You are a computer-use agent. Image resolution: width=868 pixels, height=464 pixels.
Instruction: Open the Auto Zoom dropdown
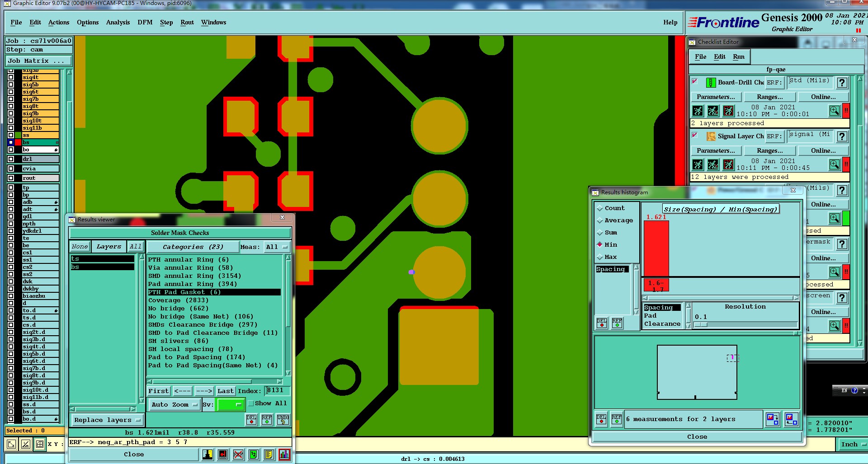coord(174,405)
